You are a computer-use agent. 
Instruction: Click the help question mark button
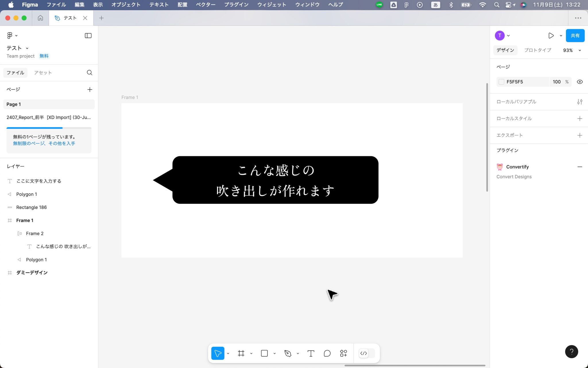tap(572, 351)
